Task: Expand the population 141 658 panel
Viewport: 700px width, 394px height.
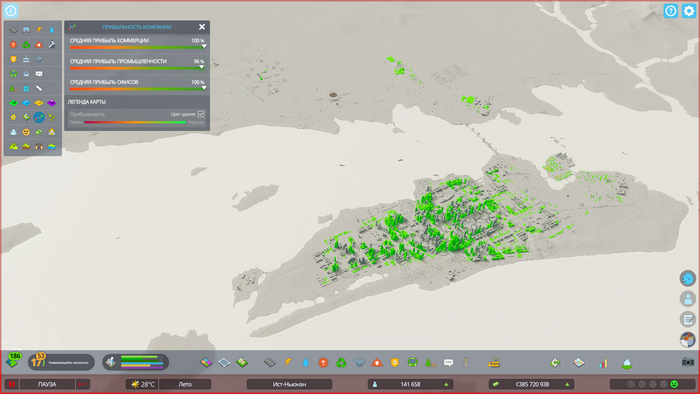Action: [410, 384]
